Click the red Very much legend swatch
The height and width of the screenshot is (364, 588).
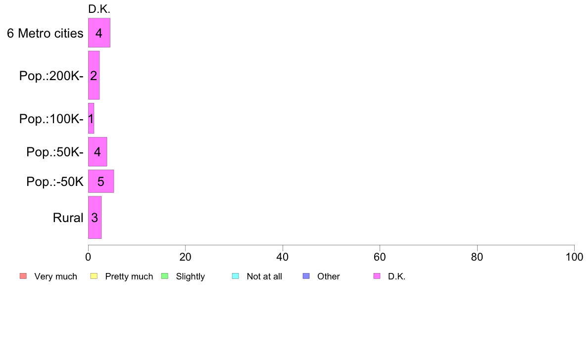tap(23, 276)
